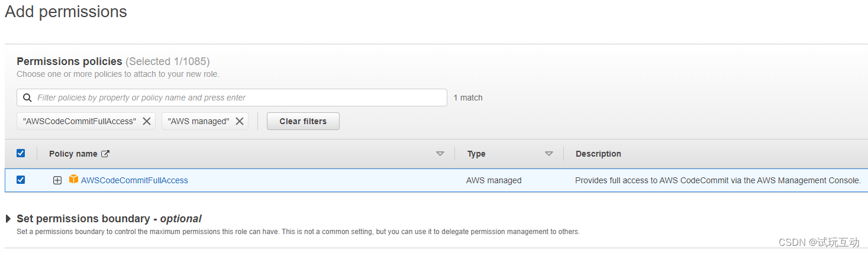This screenshot has width=868, height=253.
Task: Click the "AWS managed" type cell
Action: tap(494, 180)
